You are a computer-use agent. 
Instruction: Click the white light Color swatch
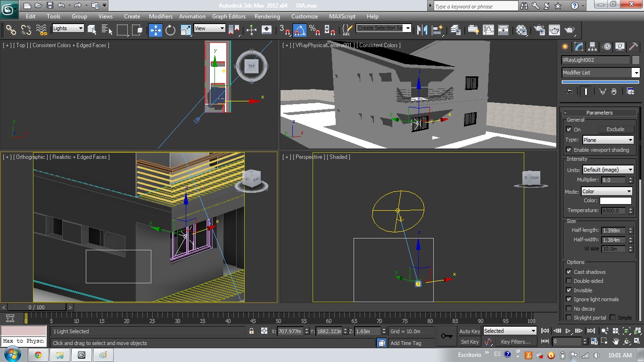coord(615,201)
